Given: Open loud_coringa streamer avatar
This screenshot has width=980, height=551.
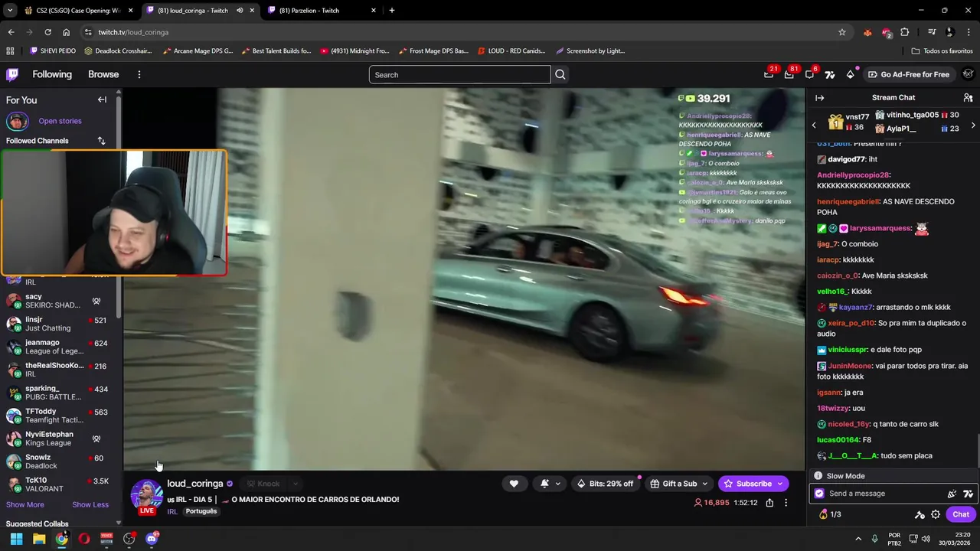Looking at the screenshot, I should click(x=145, y=495).
